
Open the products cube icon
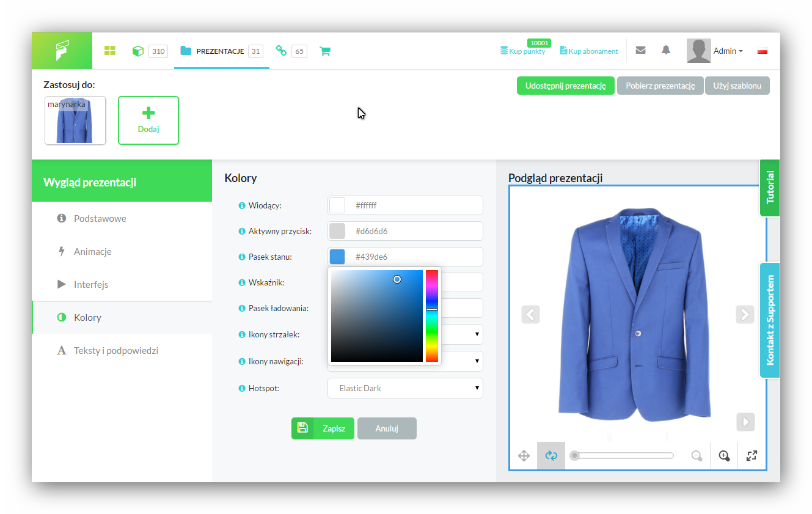[x=138, y=51]
